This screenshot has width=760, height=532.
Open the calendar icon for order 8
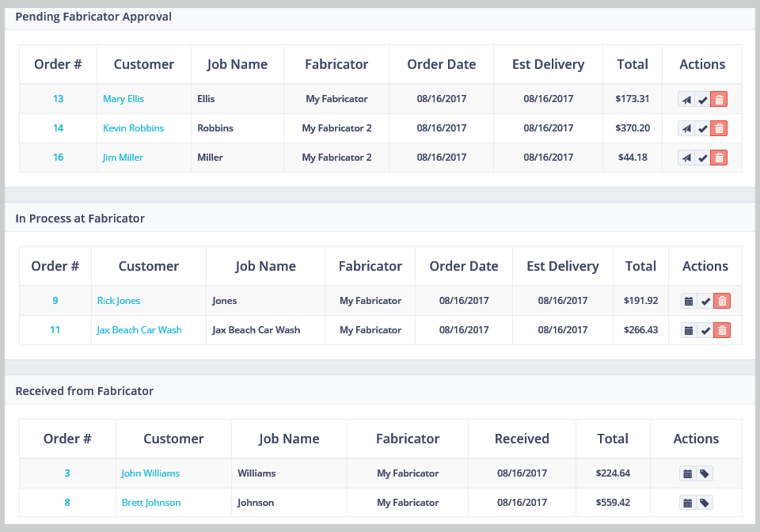coord(688,503)
